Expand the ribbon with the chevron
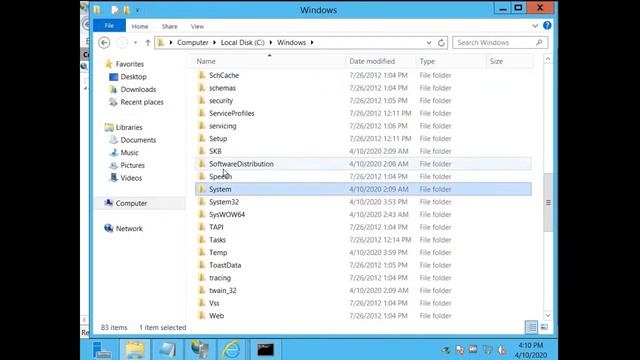This screenshot has height=360, width=640. [x=535, y=26]
